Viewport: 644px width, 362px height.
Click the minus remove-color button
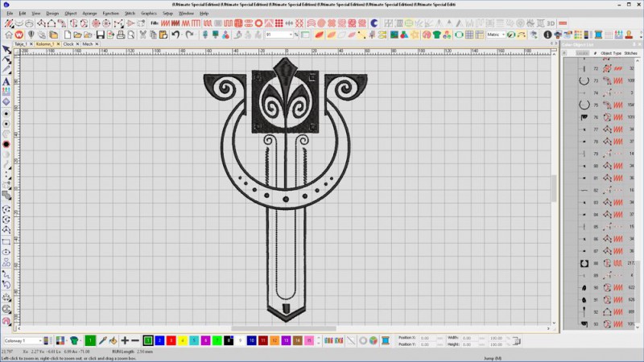pyautogui.click(x=135, y=340)
